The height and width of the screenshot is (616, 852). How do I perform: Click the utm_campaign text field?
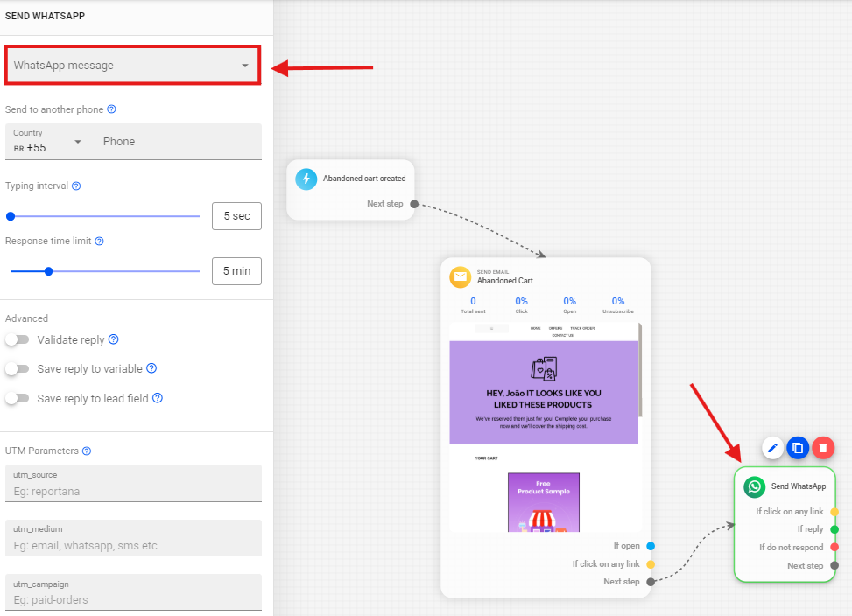(x=133, y=599)
